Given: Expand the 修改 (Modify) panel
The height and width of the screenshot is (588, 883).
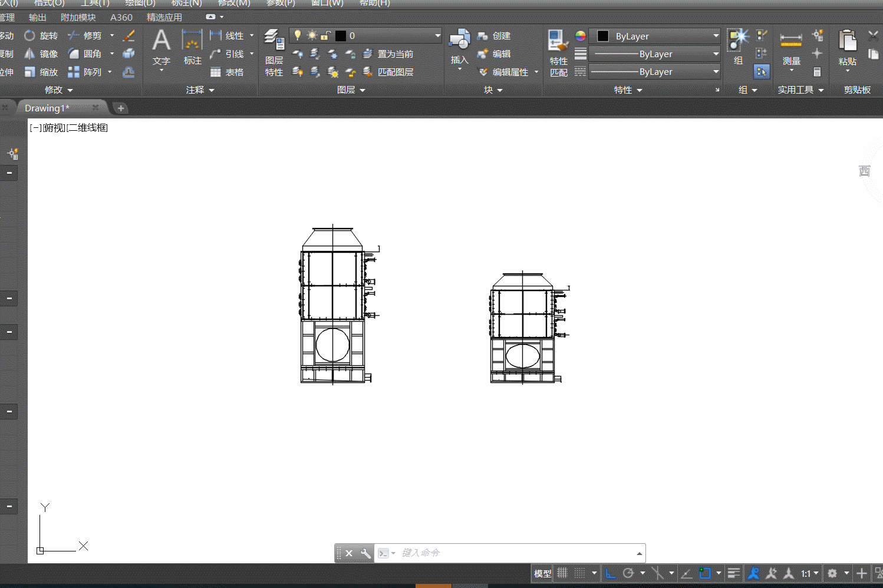Looking at the screenshot, I should (x=59, y=90).
